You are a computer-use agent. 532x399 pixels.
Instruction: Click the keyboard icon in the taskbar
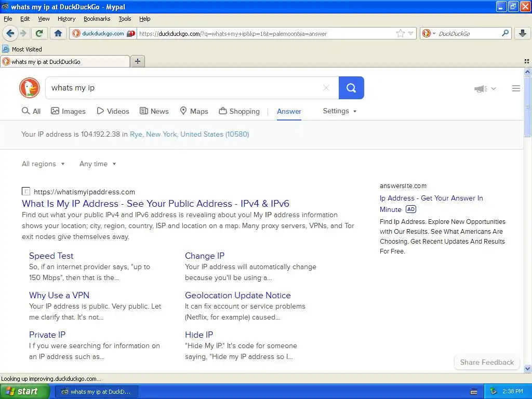pos(474,392)
